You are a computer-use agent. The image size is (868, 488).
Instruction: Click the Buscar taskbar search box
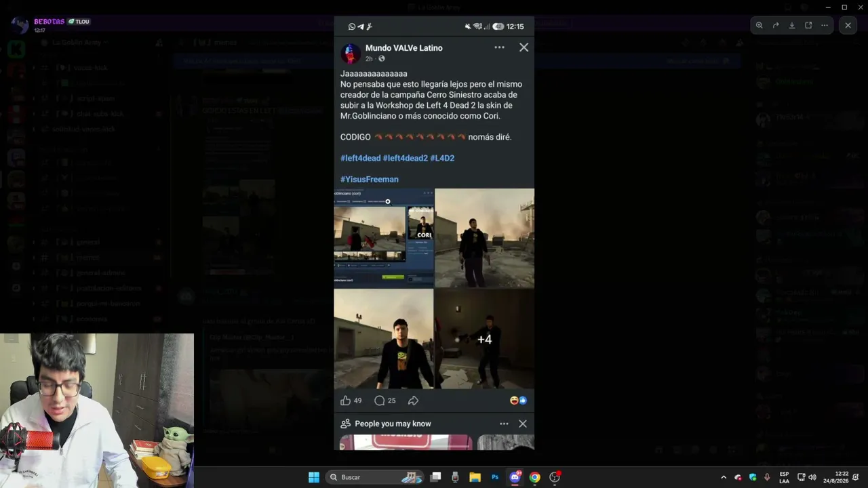(375, 477)
